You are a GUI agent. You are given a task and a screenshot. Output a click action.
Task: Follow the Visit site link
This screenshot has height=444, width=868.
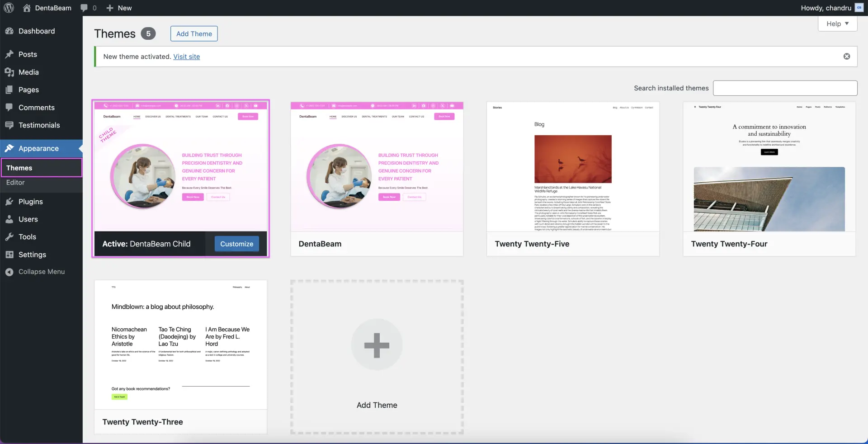pyautogui.click(x=186, y=57)
